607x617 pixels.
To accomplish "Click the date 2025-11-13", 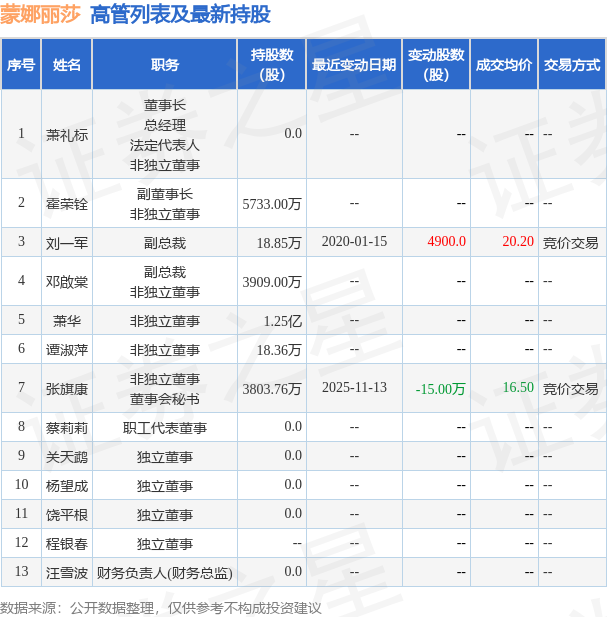I will (354, 387).
